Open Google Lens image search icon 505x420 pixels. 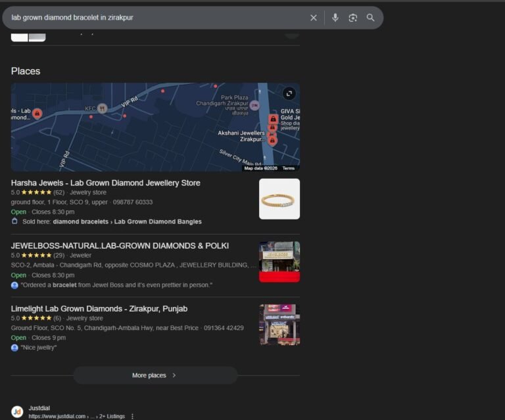coord(352,18)
